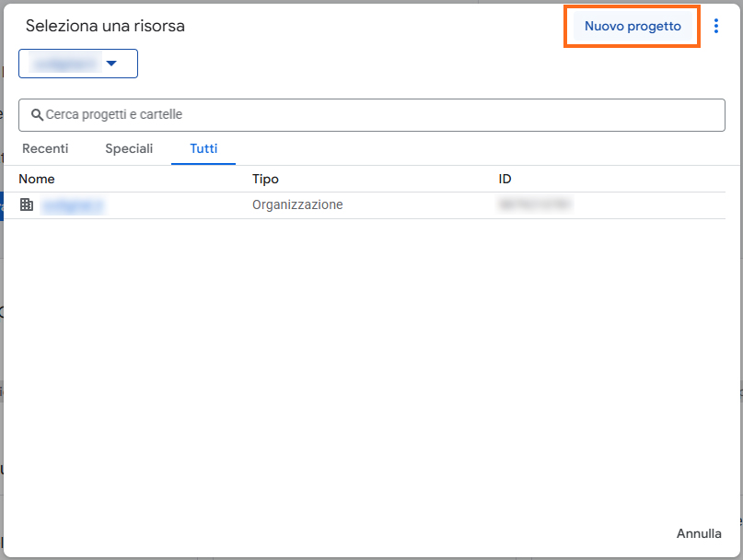
Task: Click the blurred name inside the organization selector
Action: pos(64,64)
